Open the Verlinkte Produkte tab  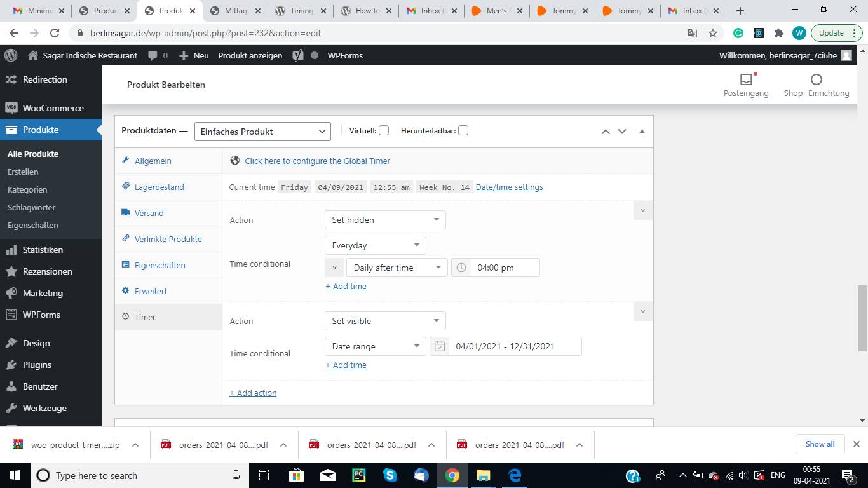168,239
